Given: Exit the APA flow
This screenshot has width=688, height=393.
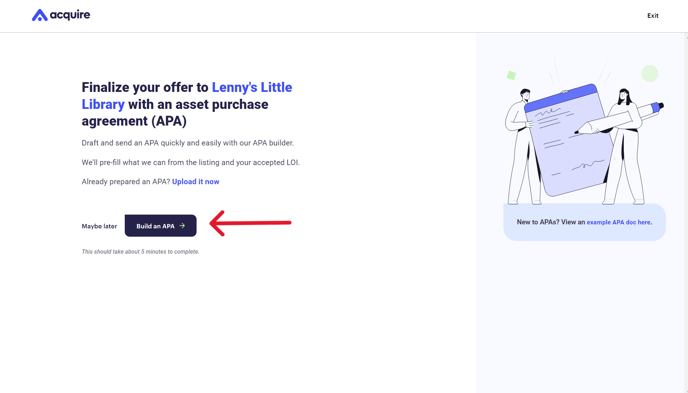Looking at the screenshot, I should pyautogui.click(x=652, y=16).
